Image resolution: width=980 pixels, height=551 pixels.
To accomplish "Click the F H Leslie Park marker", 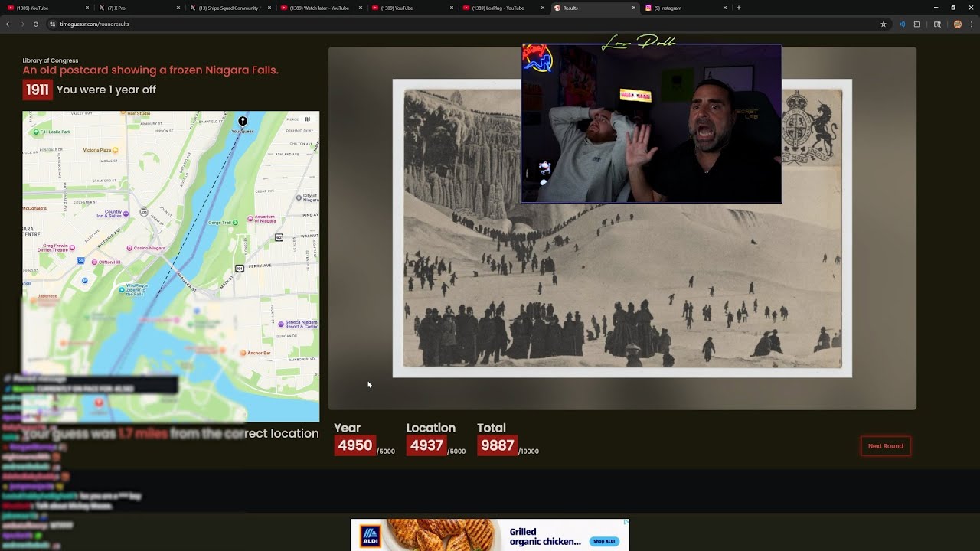I will point(36,132).
